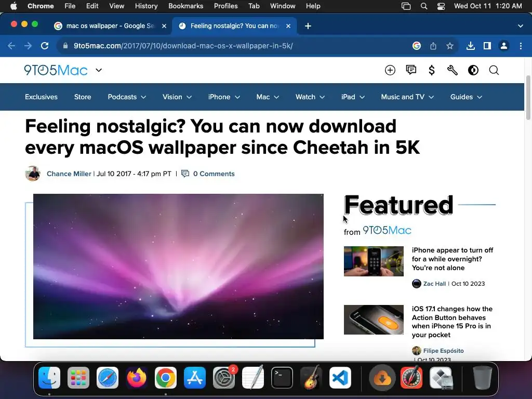Image resolution: width=532 pixels, height=399 pixels.
Task: Toggle Chrome side panel icon
Action: [487, 46]
